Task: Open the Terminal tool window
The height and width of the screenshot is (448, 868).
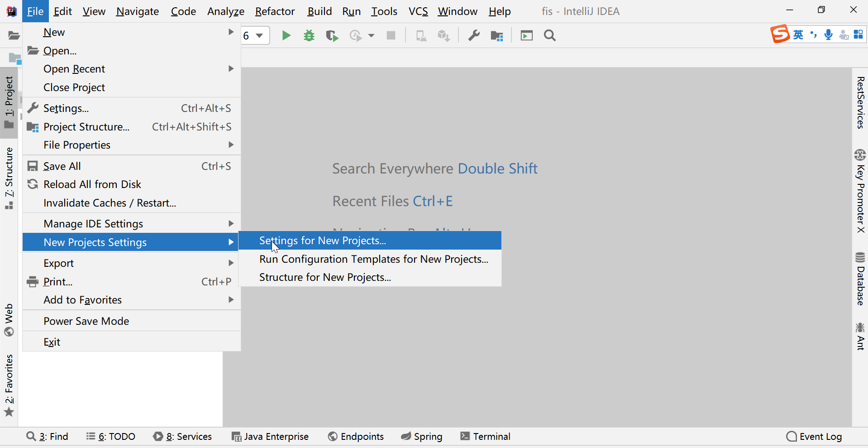Action: 486,436
